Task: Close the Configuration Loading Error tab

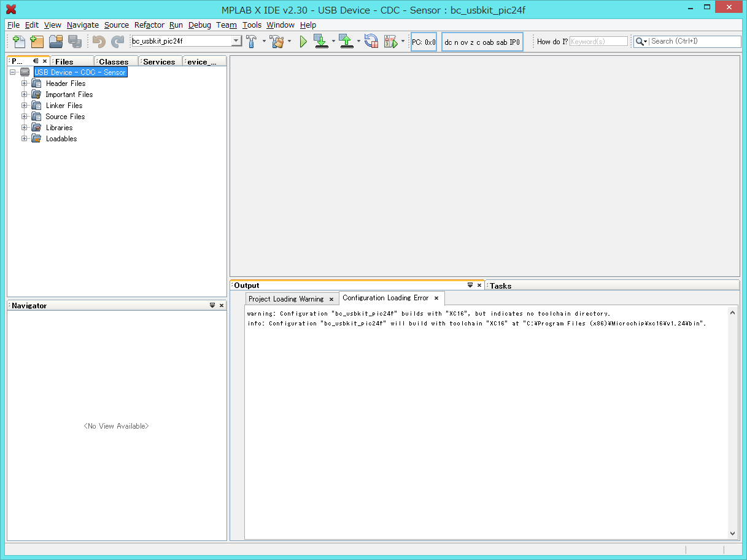Action: tap(436, 298)
